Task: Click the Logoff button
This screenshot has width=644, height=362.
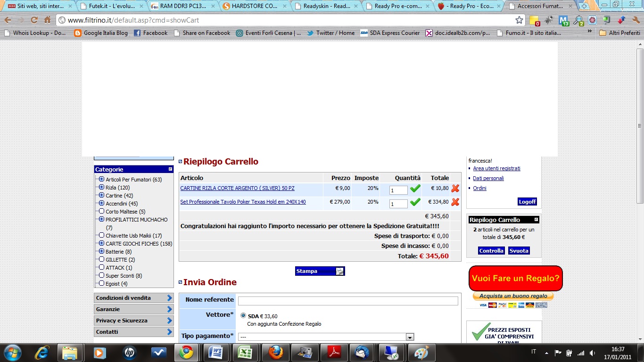Action: [x=527, y=202]
